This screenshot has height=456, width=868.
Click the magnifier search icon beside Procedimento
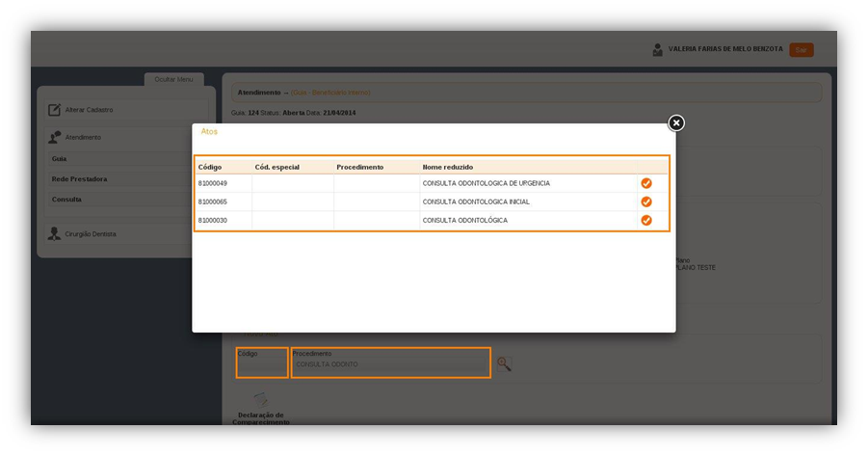coord(503,363)
